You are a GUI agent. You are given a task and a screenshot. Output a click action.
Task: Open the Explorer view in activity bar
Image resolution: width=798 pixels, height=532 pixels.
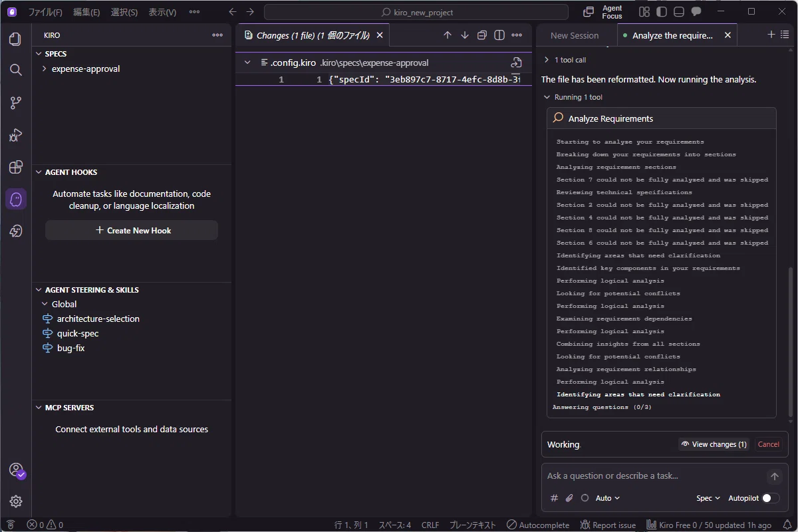point(15,39)
